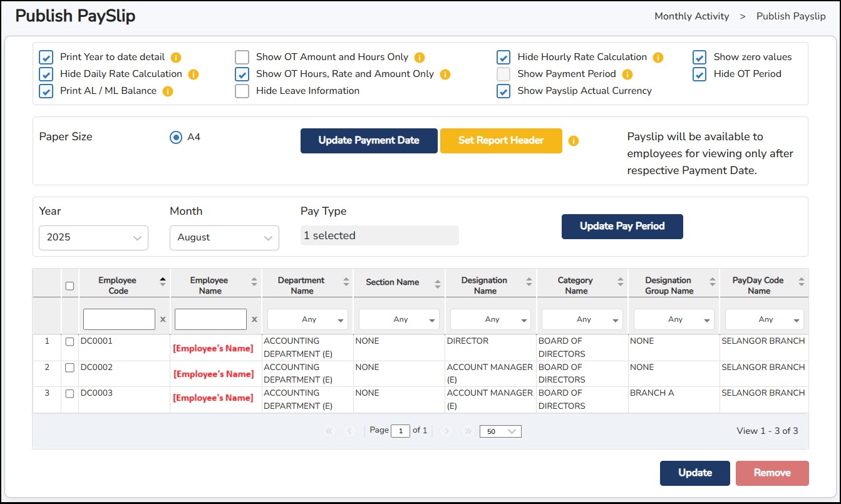Viewport: 841px width, 504px height.
Task: Clear the Employee Code filter with X icon
Action: [163, 319]
